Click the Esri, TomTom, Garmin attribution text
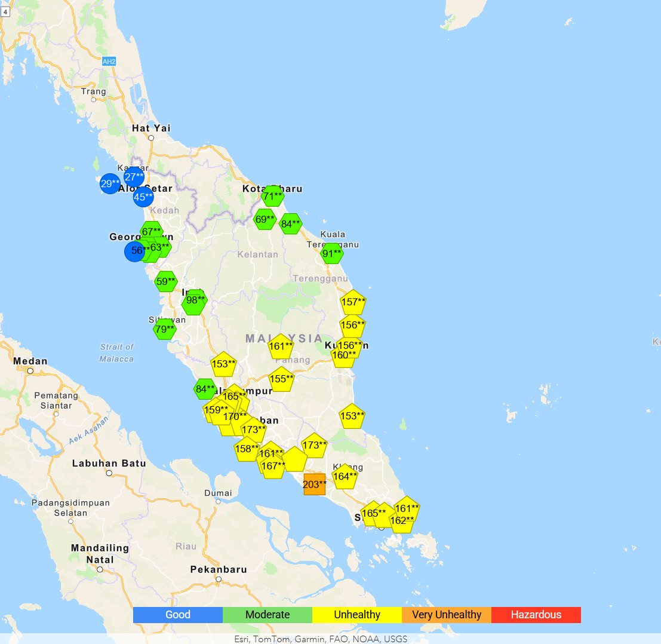 coord(321,639)
